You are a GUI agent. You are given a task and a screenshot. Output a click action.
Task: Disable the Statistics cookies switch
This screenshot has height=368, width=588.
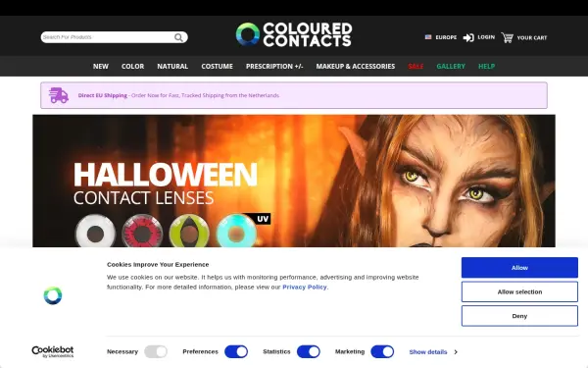[309, 352]
